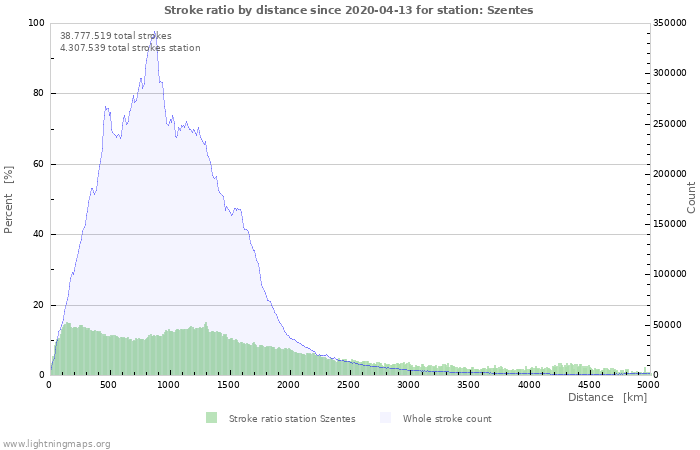
Task: Click the 150000 tick on count axis
Action: click(671, 224)
